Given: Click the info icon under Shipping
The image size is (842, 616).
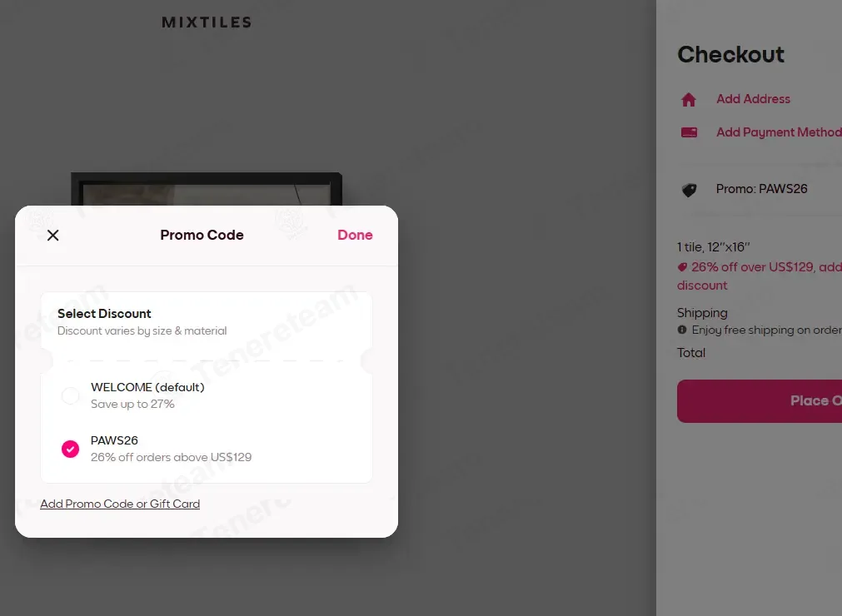Looking at the screenshot, I should coord(682,330).
